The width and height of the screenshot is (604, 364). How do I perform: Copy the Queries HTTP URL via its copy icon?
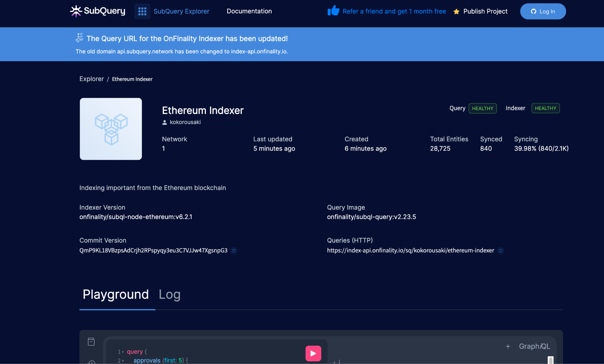pos(501,251)
